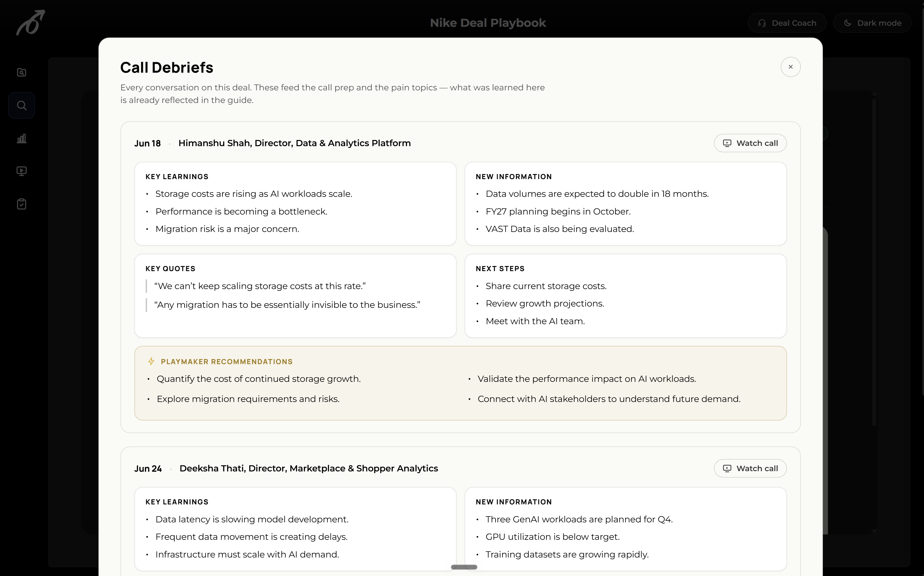Click 'Frequent data movement is creating delays.'
The width and height of the screenshot is (924, 576).
pyautogui.click(x=251, y=537)
